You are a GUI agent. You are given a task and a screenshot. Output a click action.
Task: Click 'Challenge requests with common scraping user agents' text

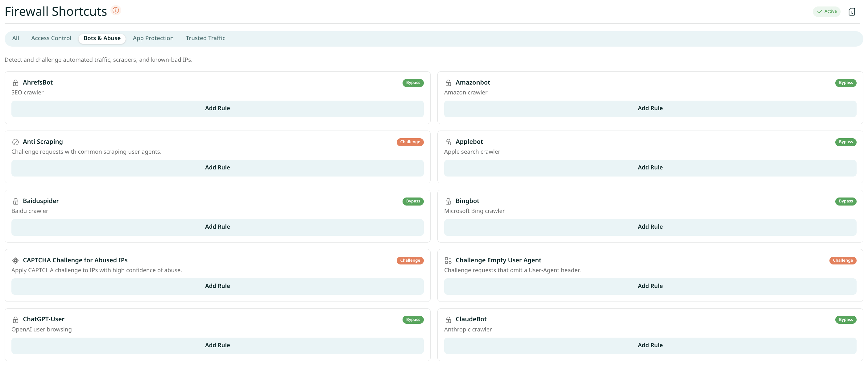click(86, 152)
